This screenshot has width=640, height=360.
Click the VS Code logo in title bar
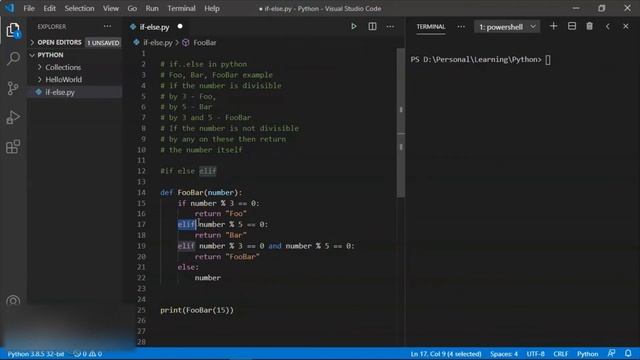tap(9, 8)
